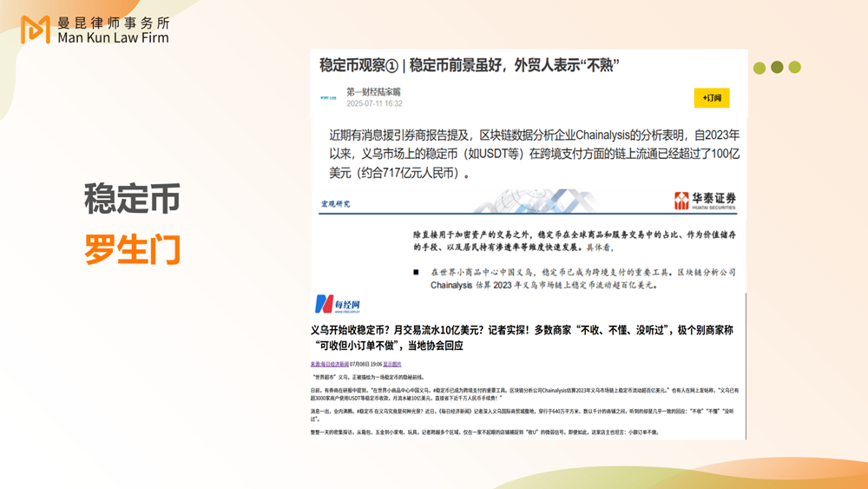This screenshot has width=868, height=489.
Task: Click the 义乌开始收稳定币 article headline
Action: pyautogui.click(x=521, y=337)
